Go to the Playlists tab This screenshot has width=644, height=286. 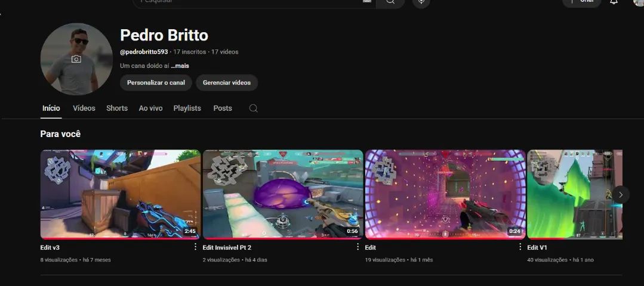[x=187, y=108]
